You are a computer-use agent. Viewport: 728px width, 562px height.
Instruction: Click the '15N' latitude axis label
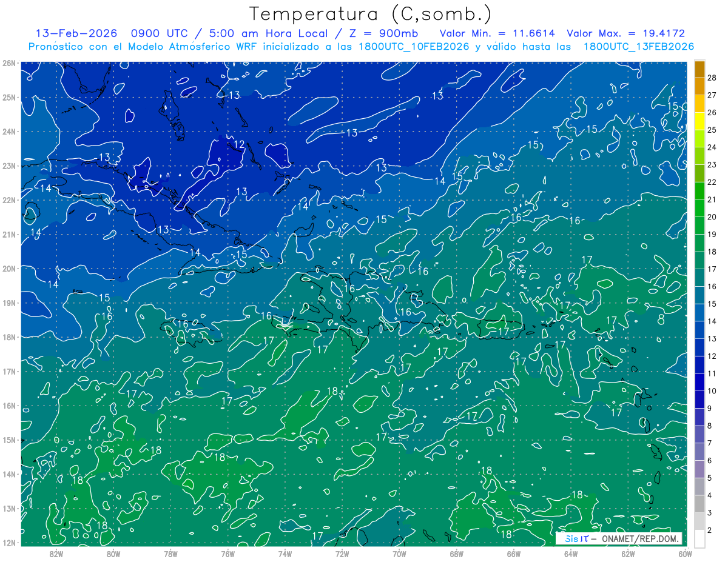[x=8, y=440]
